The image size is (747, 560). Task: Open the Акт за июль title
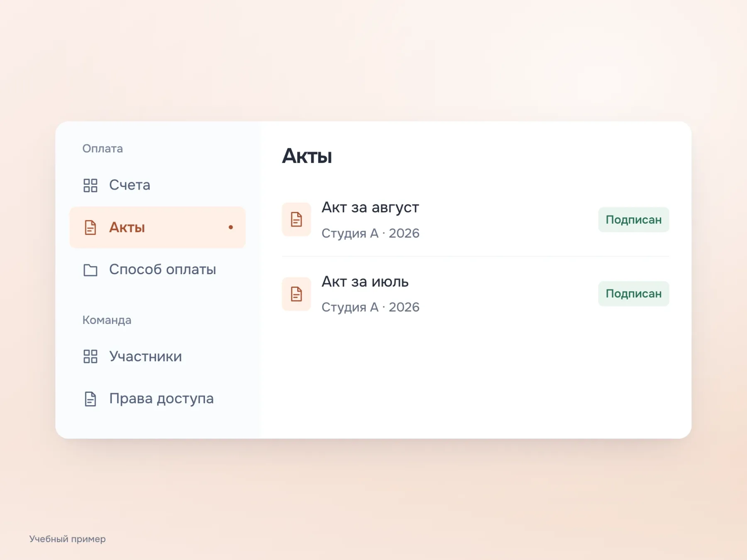[365, 282]
